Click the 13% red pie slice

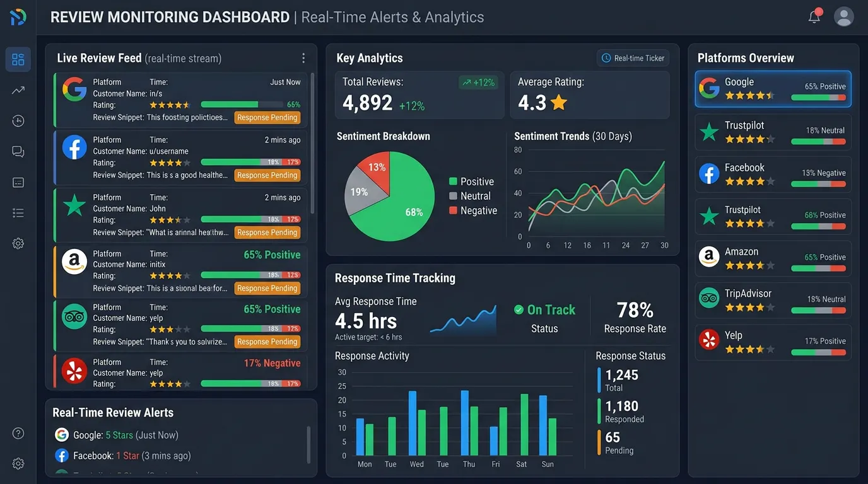coord(375,168)
